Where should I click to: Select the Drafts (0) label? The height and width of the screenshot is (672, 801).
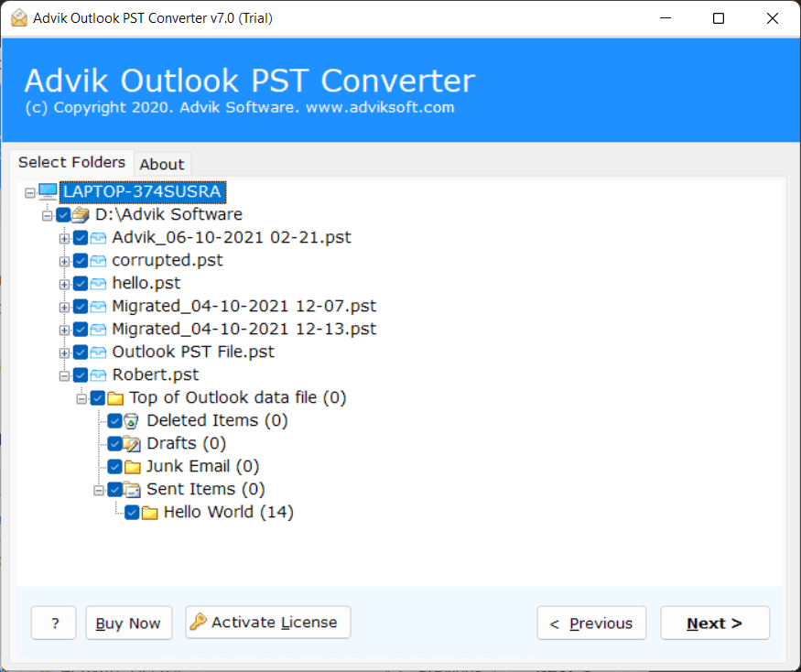tap(186, 443)
